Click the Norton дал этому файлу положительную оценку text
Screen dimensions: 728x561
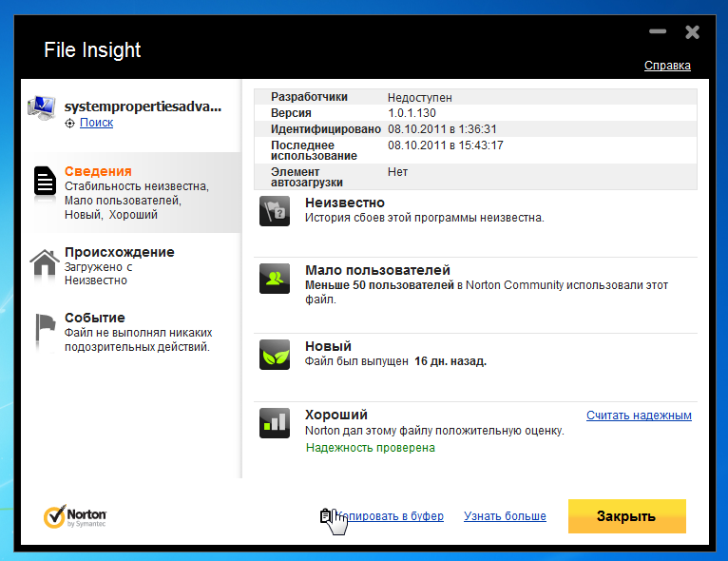[434, 431]
